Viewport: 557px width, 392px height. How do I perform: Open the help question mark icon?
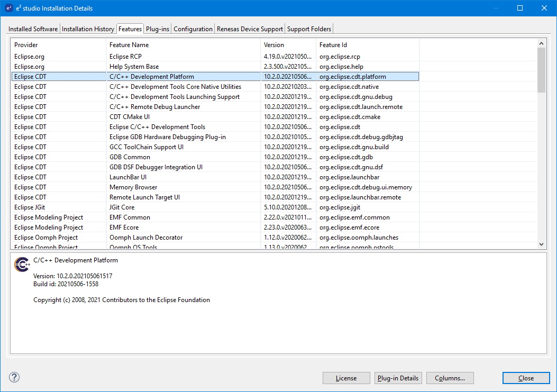coord(14,377)
